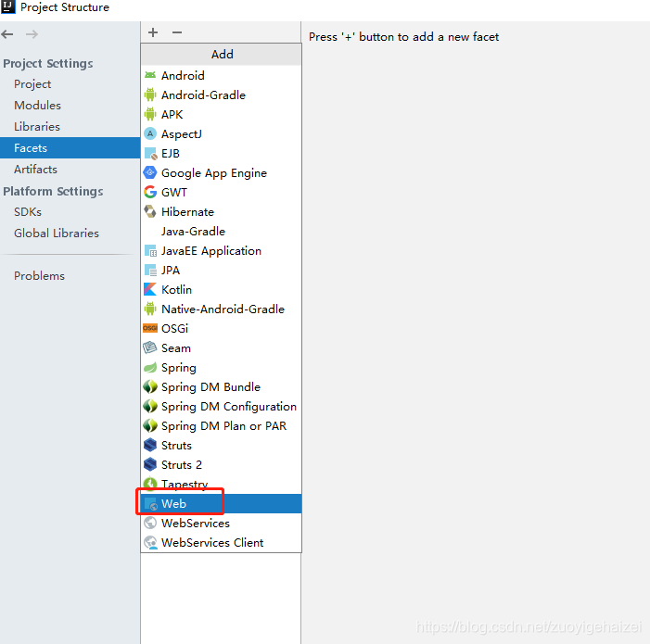Choose Spring DM Configuration facet

[222, 406]
